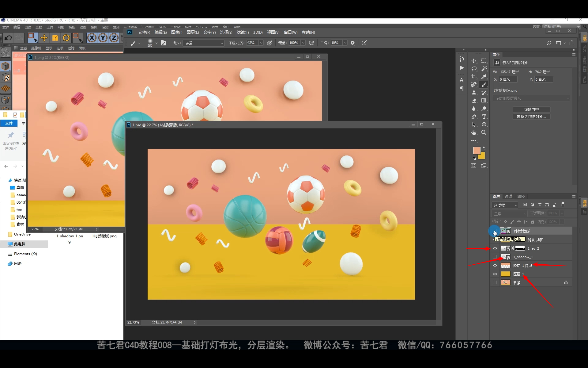This screenshot has height=368, width=588.
Task: Open brush smoothing gear options
Action: coord(353,43)
